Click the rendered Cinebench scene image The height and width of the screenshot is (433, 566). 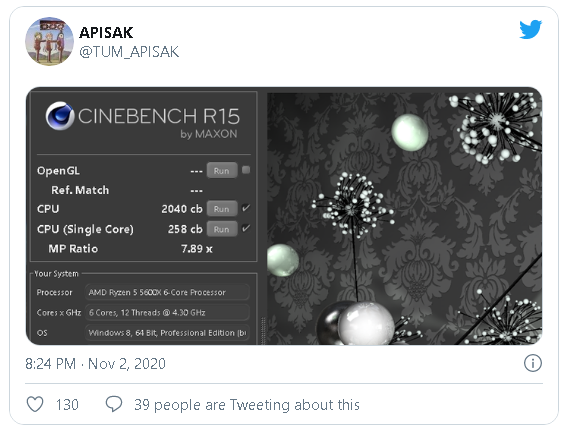tap(404, 218)
